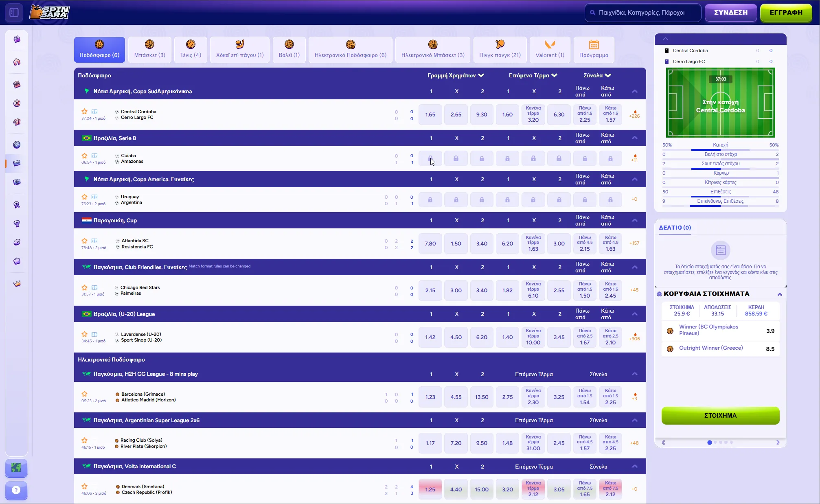Open the Γραμμή Χρημάτων market dropdown
Screen dimensions: 820x504
coord(456,75)
